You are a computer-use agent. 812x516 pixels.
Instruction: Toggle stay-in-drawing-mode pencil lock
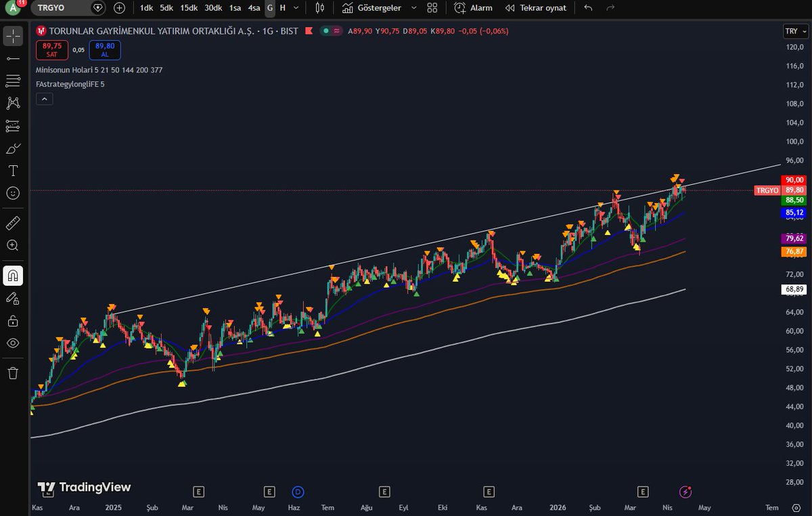coord(13,298)
